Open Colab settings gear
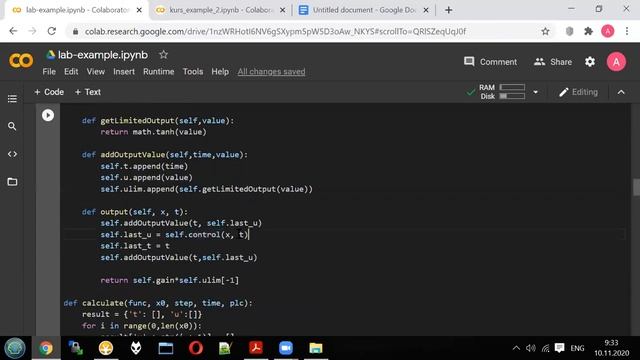Image resolution: width=640 pixels, height=360 pixels. (590, 62)
